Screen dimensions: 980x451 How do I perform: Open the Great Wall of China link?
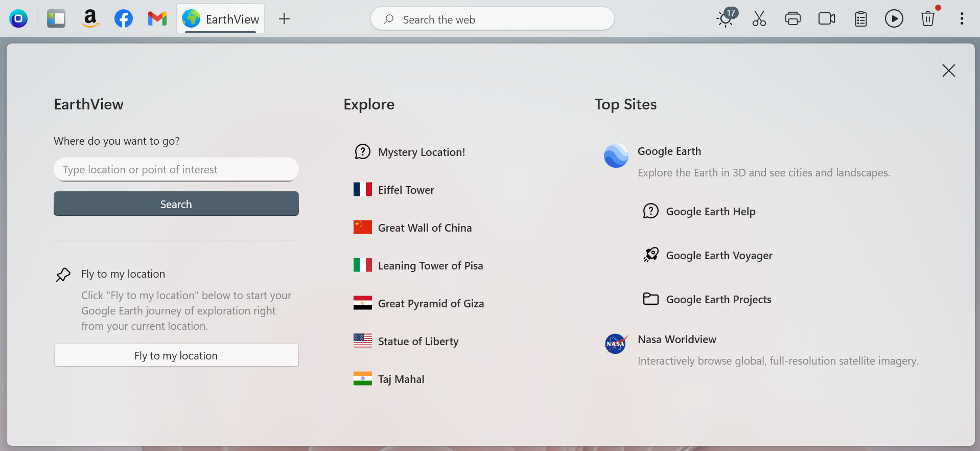425,228
